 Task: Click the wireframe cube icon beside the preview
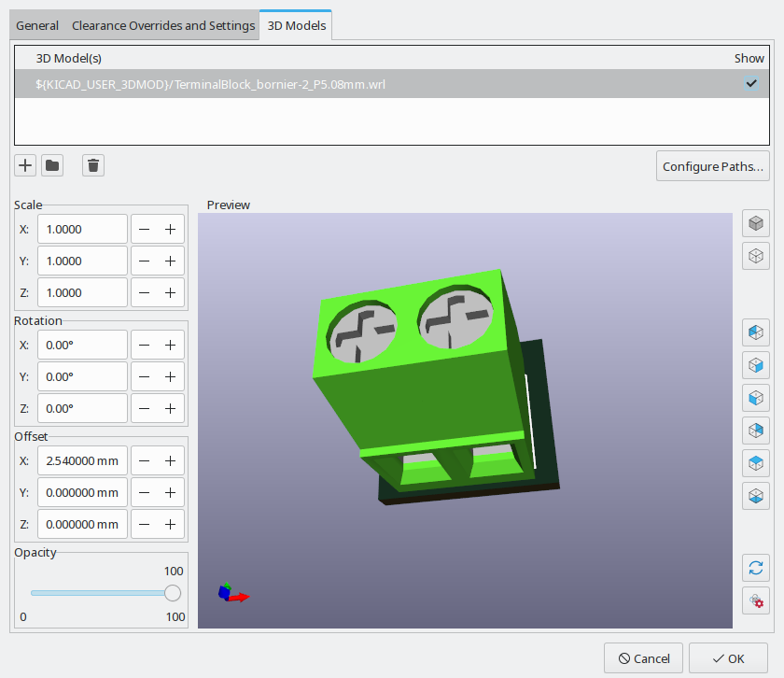click(755, 256)
